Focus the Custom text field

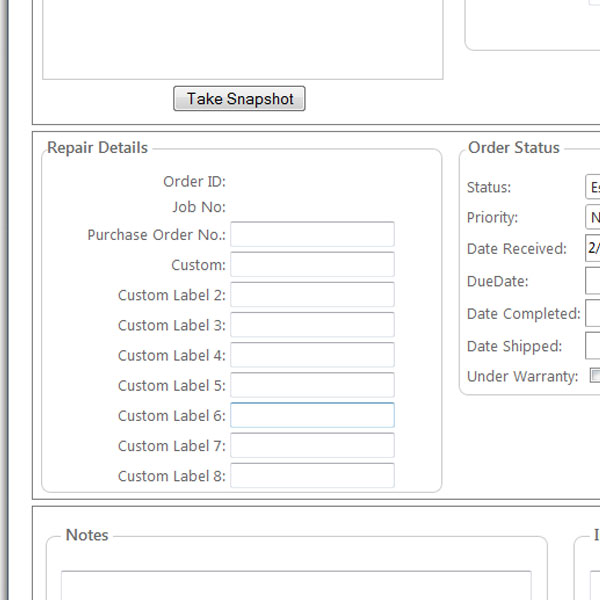[x=312, y=265]
